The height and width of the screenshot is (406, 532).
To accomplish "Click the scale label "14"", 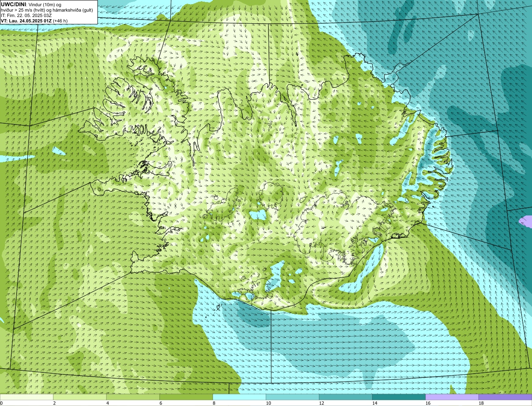I will pyautogui.click(x=375, y=403).
